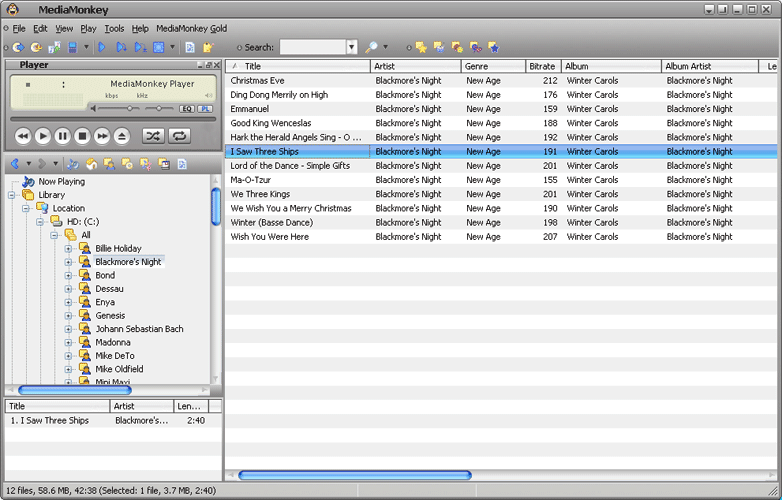Viewport: 782px width, 500px height.
Task: Open dropdown arrow beside the sync device icon
Action: click(x=86, y=47)
